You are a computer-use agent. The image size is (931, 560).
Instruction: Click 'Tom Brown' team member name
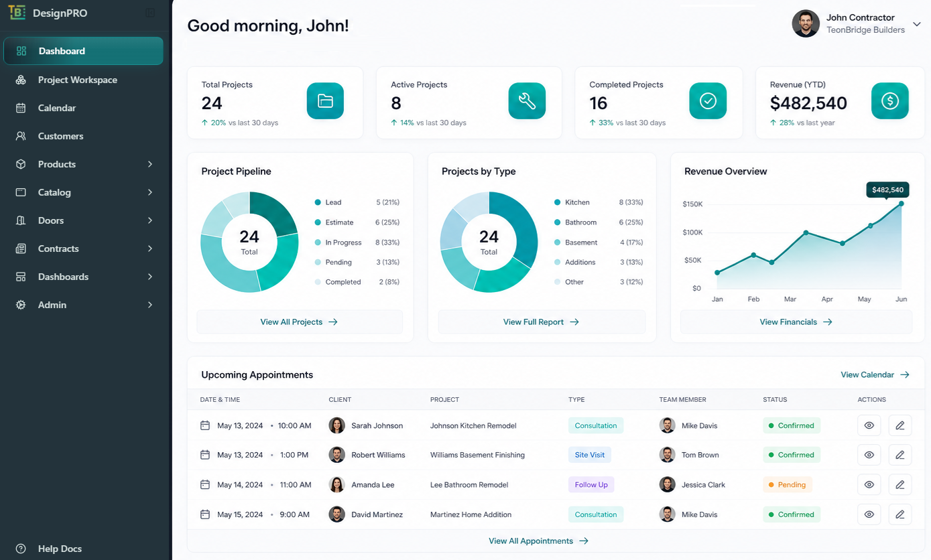tap(700, 455)
